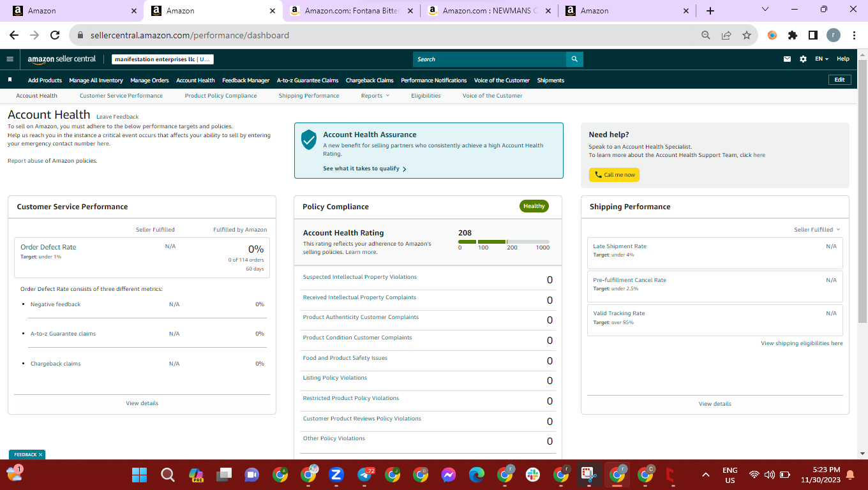The height and width of the screenshot is (490, 868).
Task: Open Performance Notifications menu item
Action: coord(434,80)
